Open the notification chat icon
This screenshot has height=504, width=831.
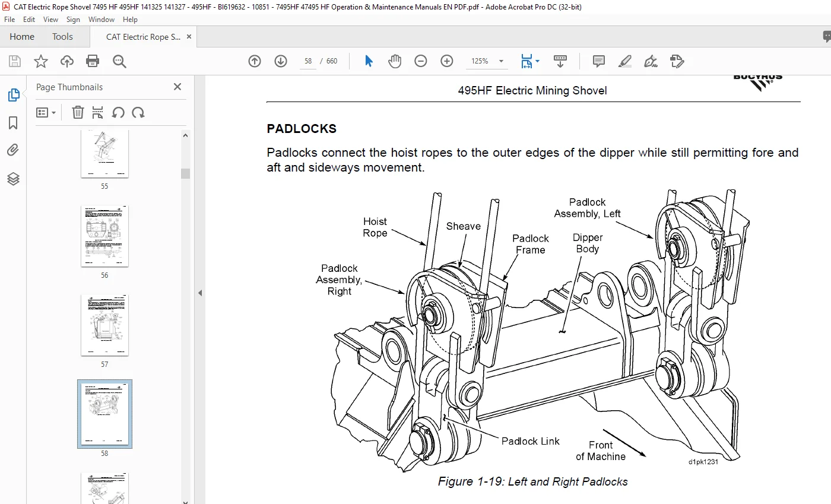826,37
